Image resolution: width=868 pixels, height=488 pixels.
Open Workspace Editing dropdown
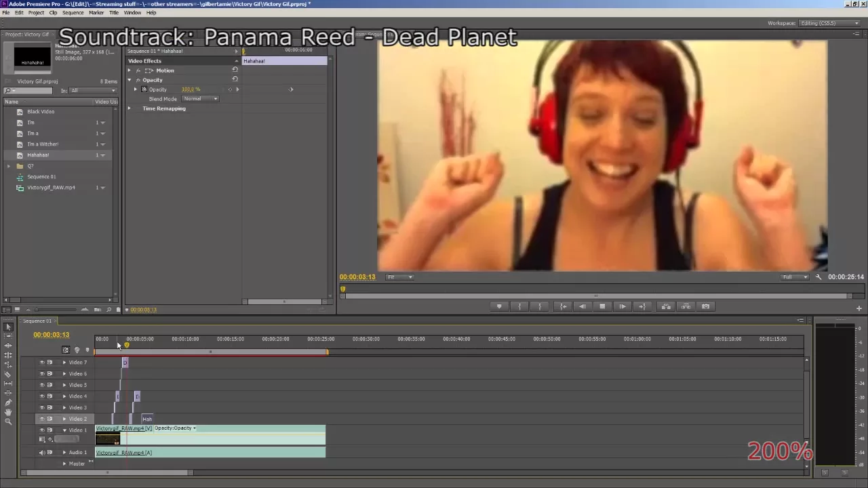tap(830, 23)
